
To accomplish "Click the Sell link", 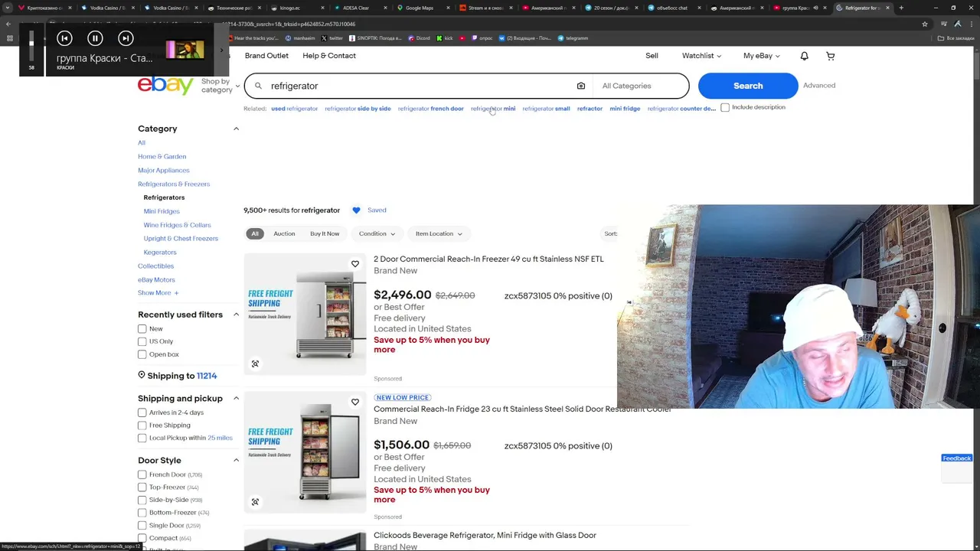I will [x=652, y=56].
